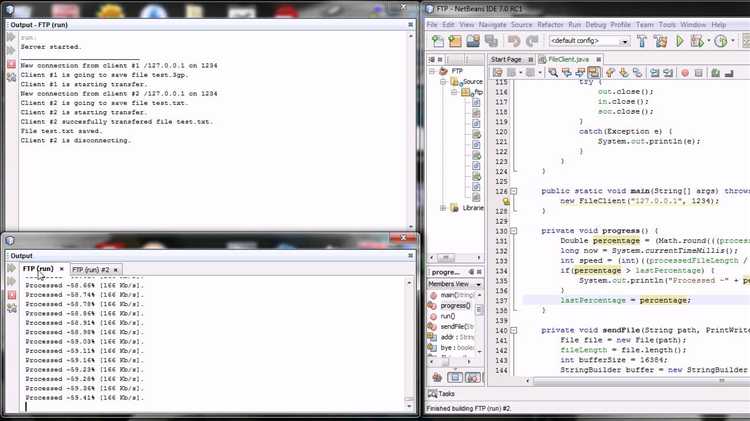
Task: Toggle highlight search results in editor toolbar
Action: pos(594,73)
